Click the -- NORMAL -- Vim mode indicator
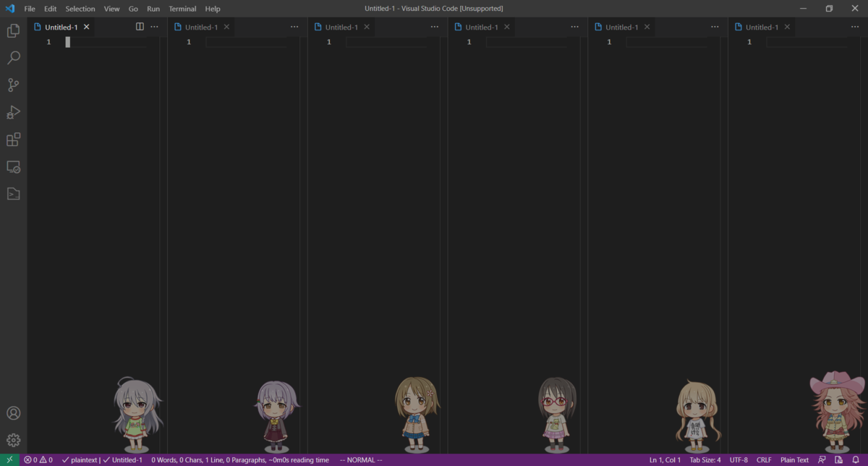868x466 pixels. pos(361,459)
